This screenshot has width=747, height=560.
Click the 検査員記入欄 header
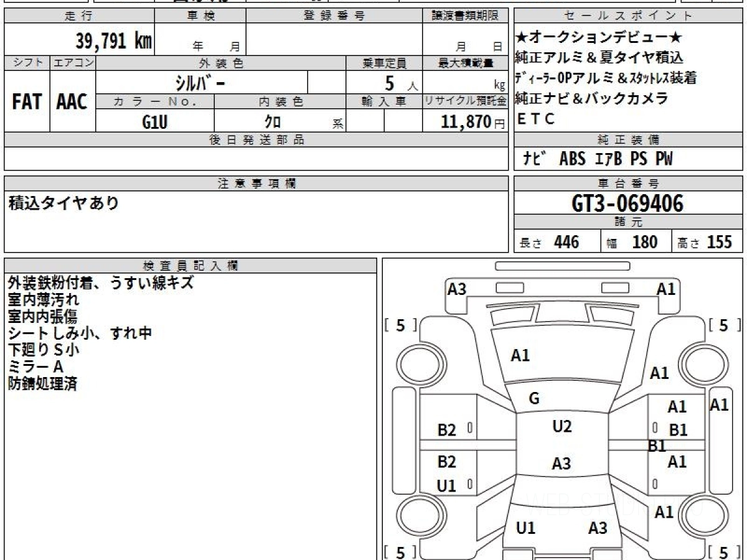point(190,266)
